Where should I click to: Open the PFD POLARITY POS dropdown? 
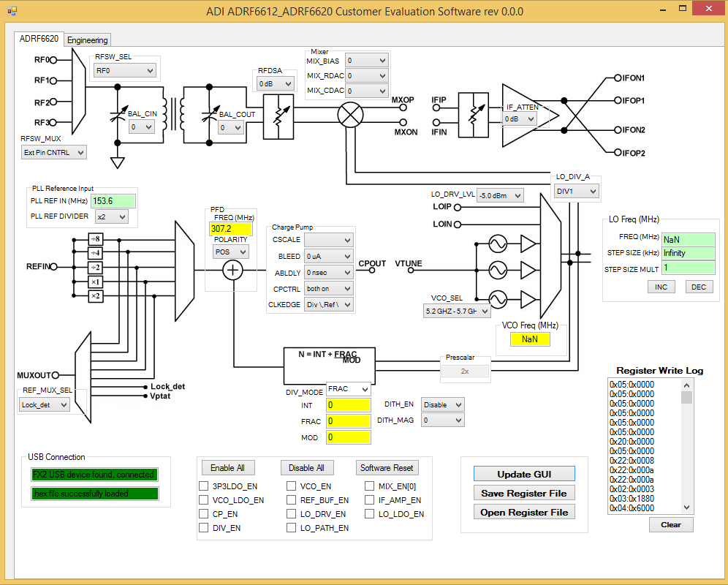click(x=231, y=252)
